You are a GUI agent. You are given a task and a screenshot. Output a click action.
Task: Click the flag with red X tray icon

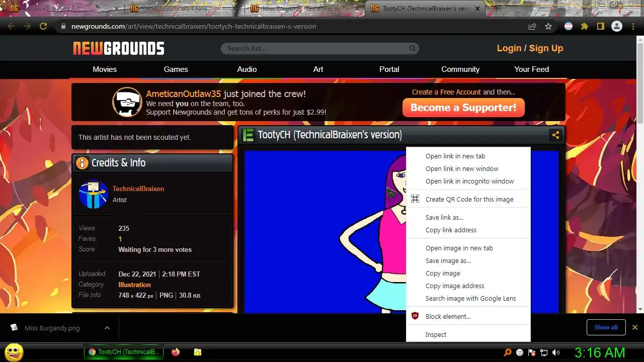532,352
